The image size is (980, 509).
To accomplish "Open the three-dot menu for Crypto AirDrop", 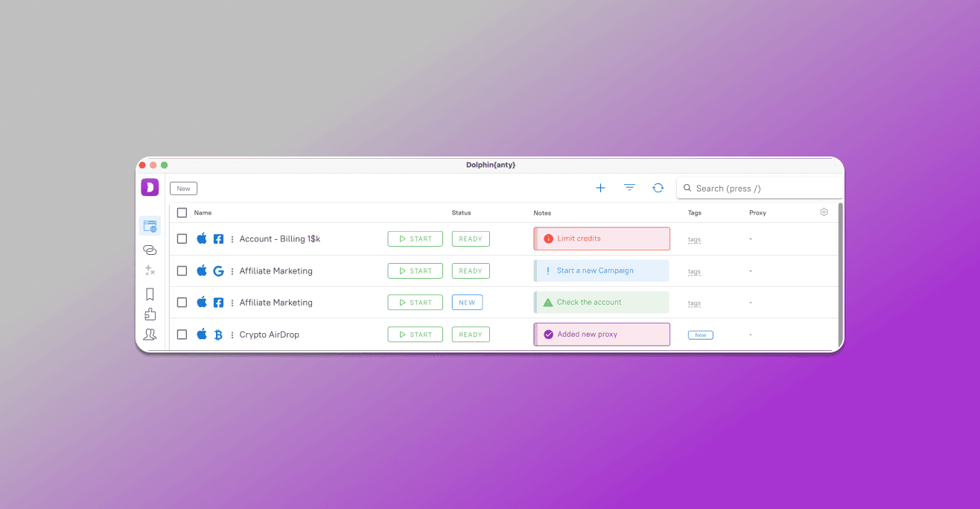I will click(232, 335).
